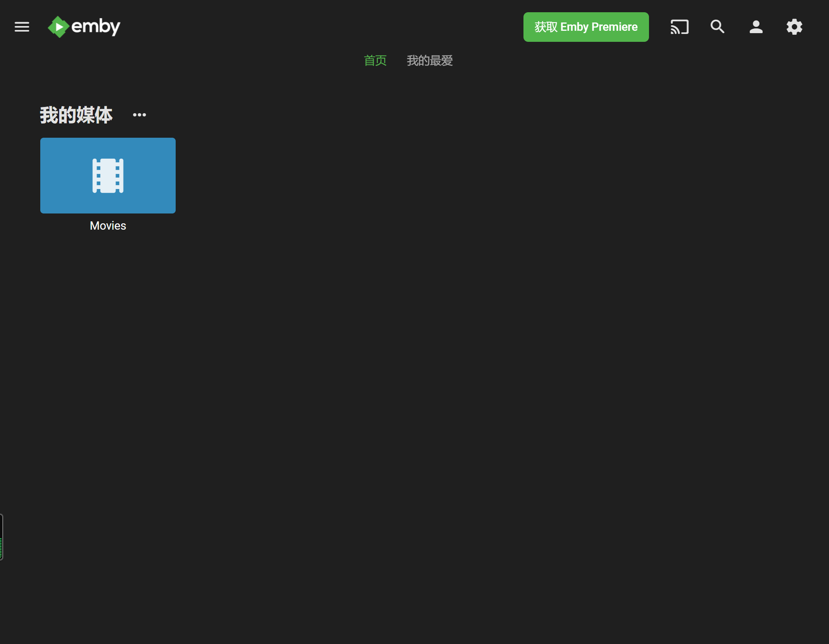829x644 pixels.
Task: Click the film strip icon on Movies tile
Action: 108,176
